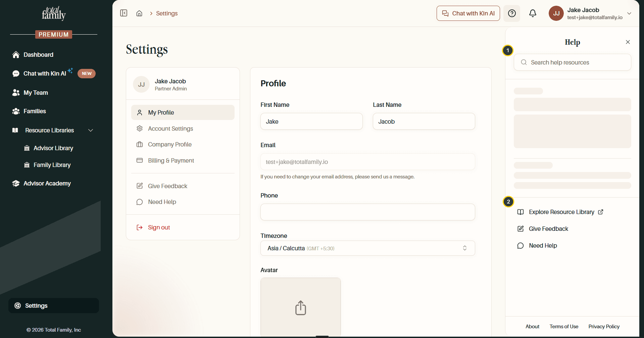The width and height of the screenshot is (644, 338).
Task: Click the Billing & Payment card icon
Action: coord(140,160)
